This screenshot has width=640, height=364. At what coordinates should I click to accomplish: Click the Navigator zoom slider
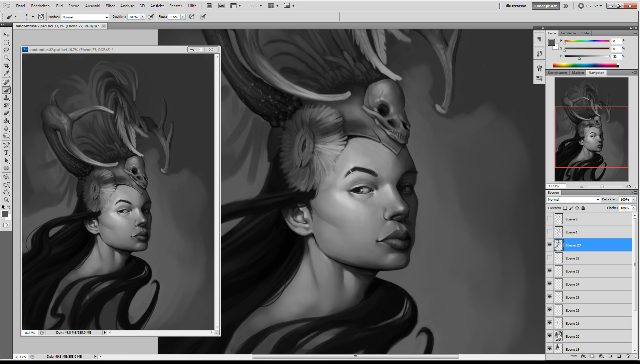pos(602,186)
